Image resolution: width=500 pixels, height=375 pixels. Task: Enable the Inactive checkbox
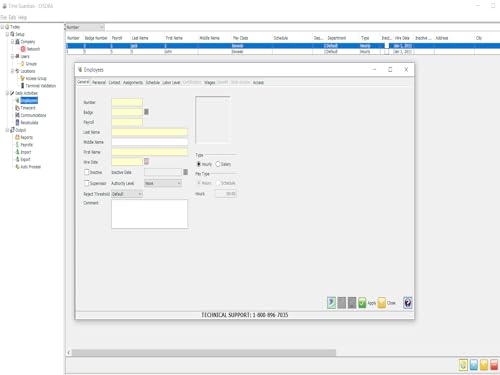click(x=87, y=172)
